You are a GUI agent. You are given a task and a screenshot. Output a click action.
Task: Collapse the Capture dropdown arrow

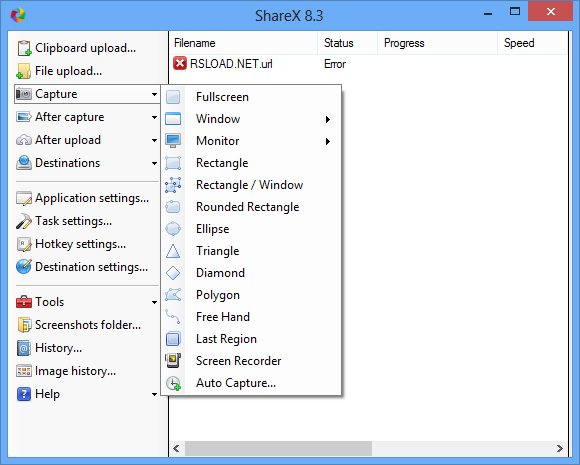click(154, 94)
